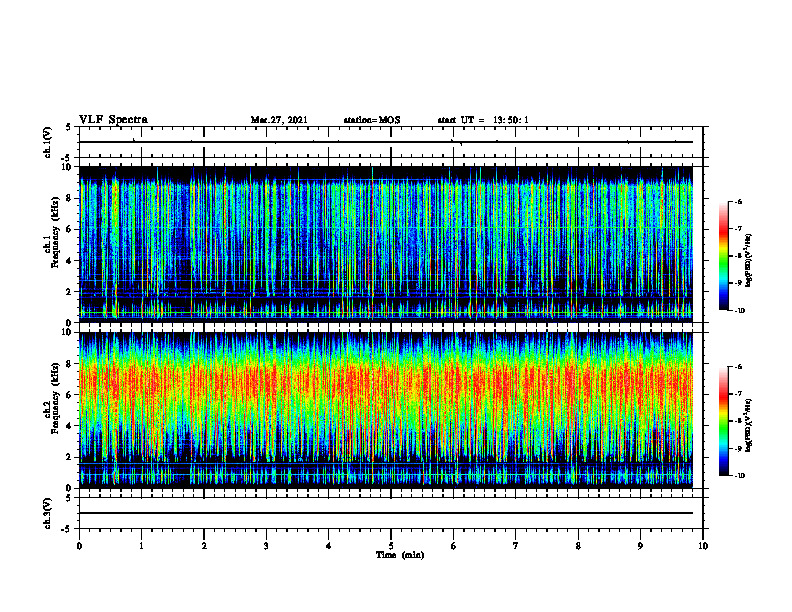The image size is (792, 612).
Task: Click the time axis tick label "10" at far right
Action: pos(703,546)
